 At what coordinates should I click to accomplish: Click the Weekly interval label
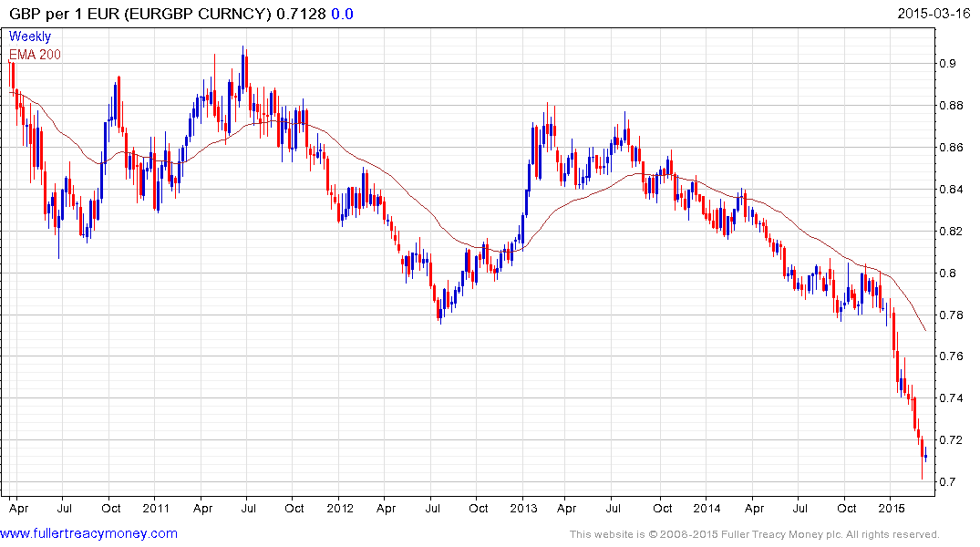click(x=30, y=36)
